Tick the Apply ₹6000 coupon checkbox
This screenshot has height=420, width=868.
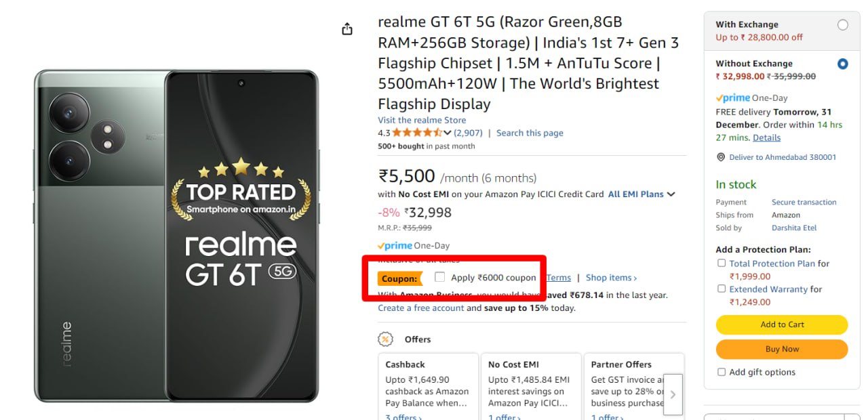point(440,277)
